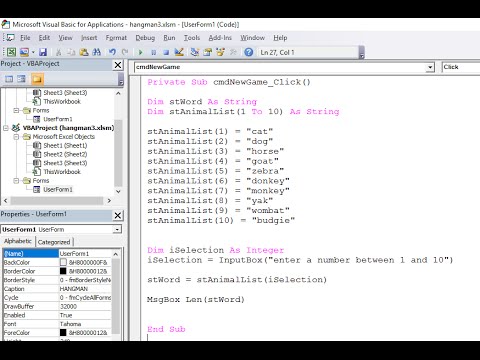The width and height of the screenshot is (480, 360).
Task: Open the Insert UserForm dropdown arrow
Action: pos(33,52)
